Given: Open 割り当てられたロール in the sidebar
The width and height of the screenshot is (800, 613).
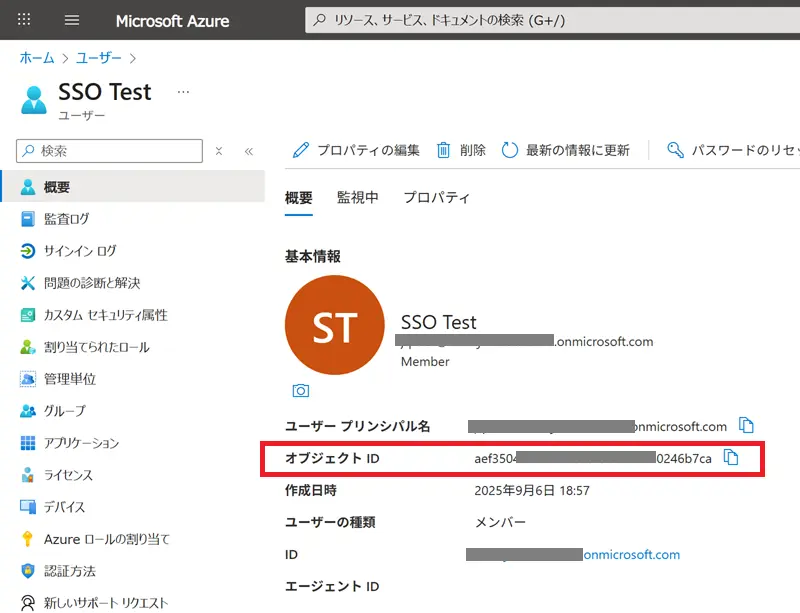Looking at the screenshot, I should pos(96,347).
